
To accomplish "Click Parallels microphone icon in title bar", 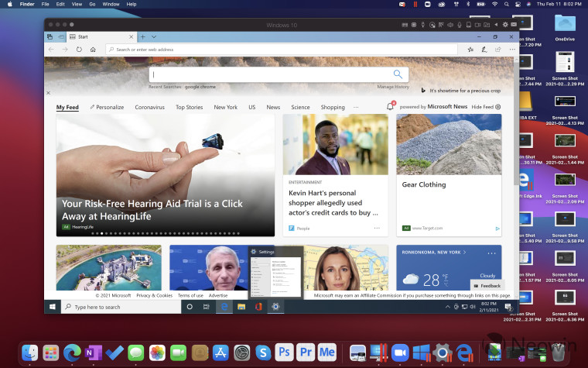I will coord(459,25).
